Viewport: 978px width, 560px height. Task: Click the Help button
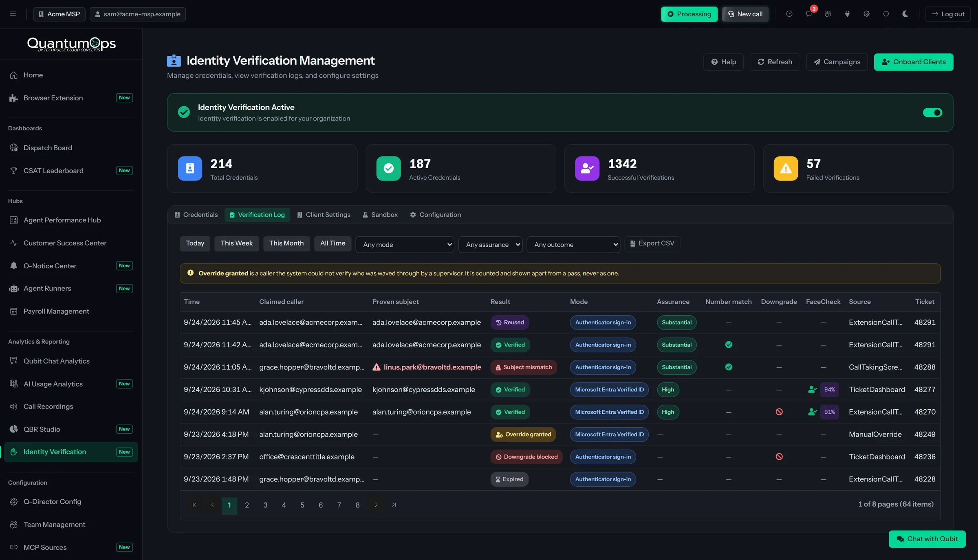tap(723, 62)
